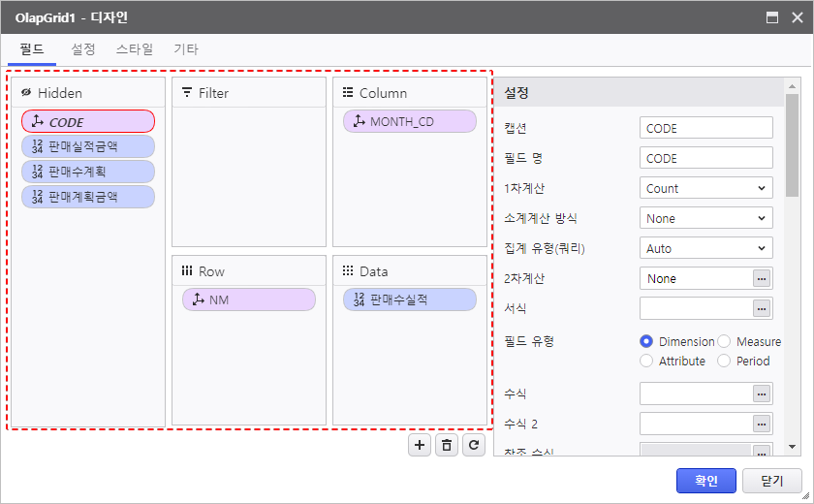
Task: Open the 수식 2 ellipsis button
Action: click(x=763, y=424)
